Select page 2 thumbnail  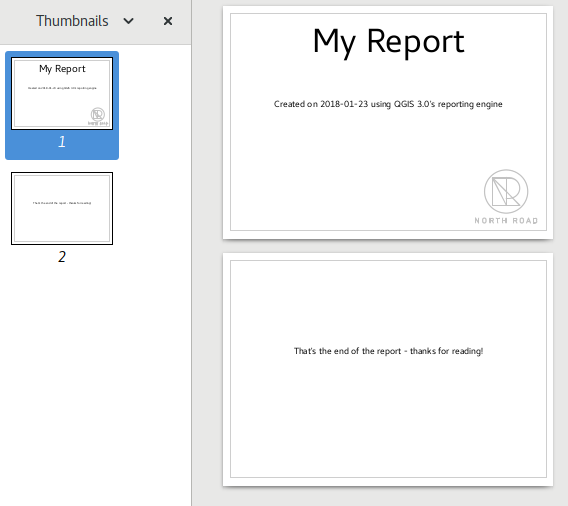pos(62,208)
